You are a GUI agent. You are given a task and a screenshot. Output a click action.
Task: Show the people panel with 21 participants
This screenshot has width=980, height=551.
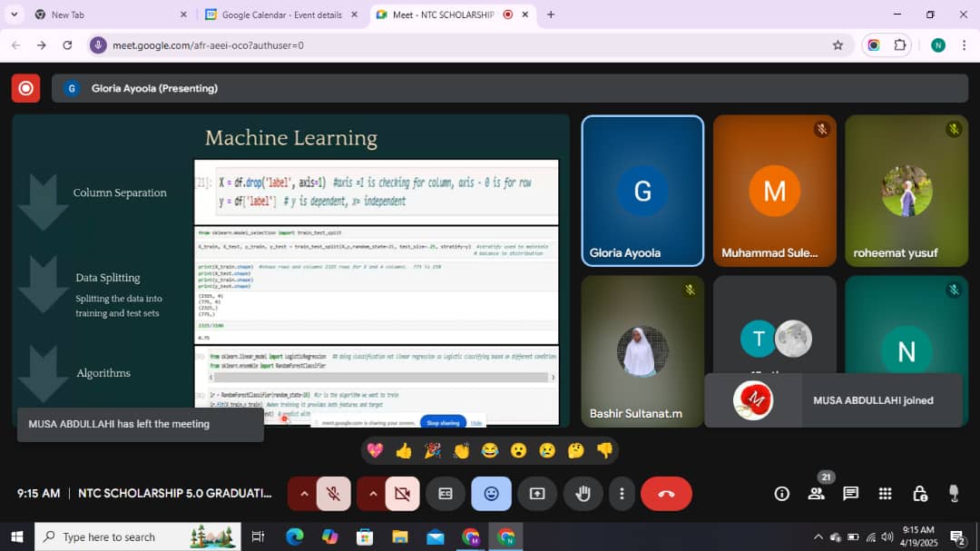[x=817, y=494]
